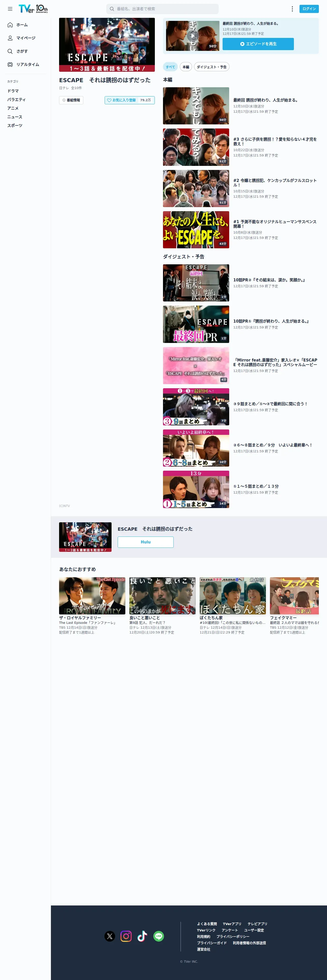Open #3 さらに子供を誘拐 title
This screenshot has height=980, width=327.
coord(275,141)
